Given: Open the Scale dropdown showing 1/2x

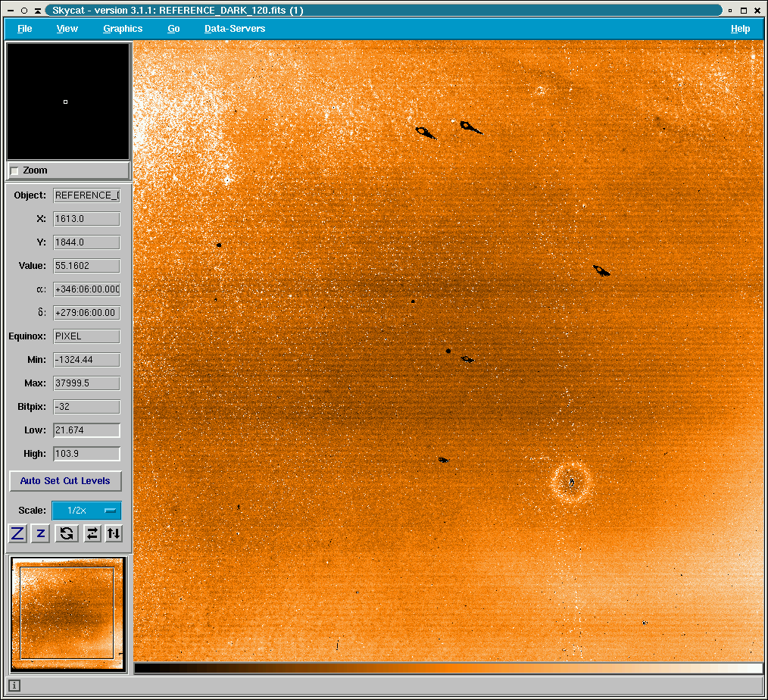Looking at the screenshot, I should pos(86,511).
